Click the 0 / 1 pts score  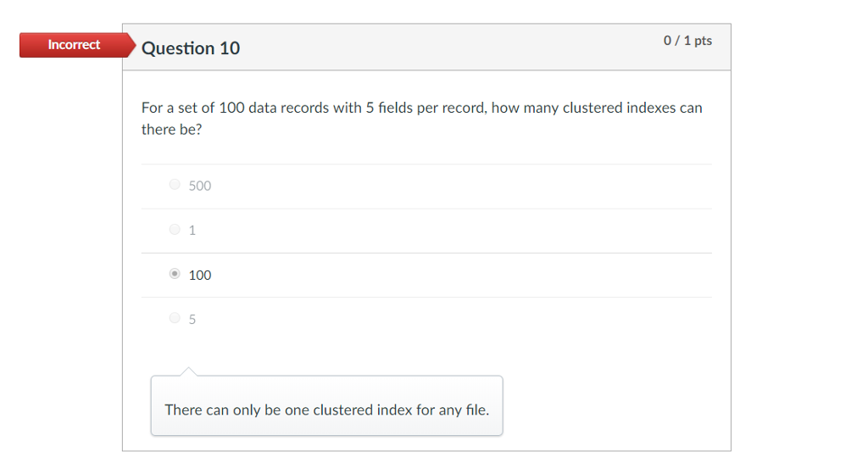coord(687,41)
